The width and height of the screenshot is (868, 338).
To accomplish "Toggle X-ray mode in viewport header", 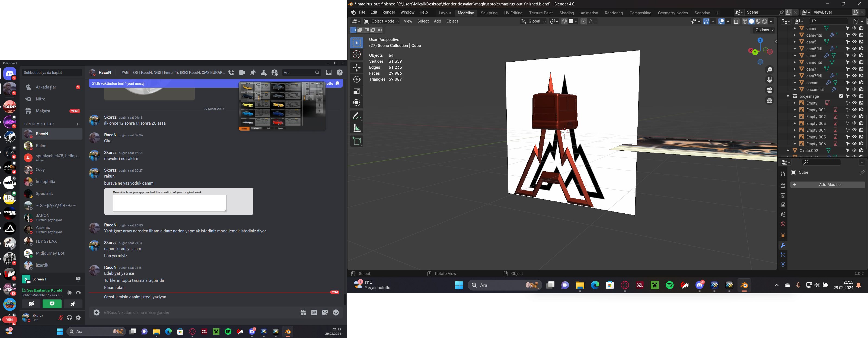I will (737, 21).
